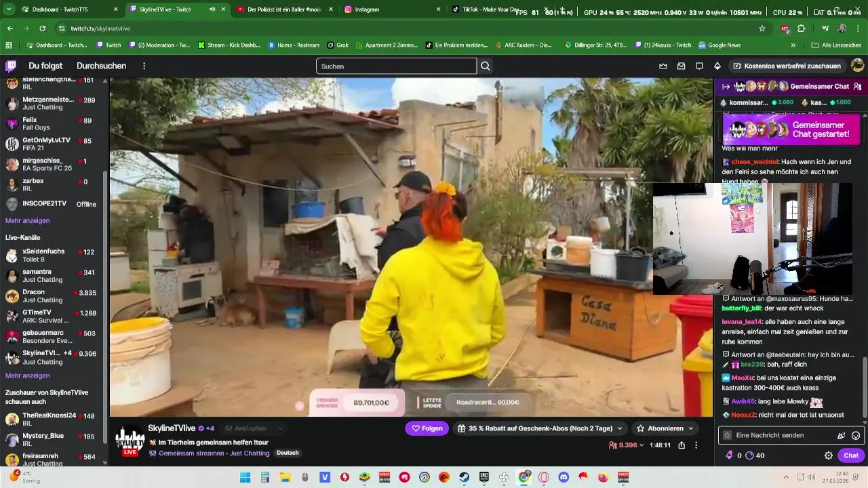Open the Epic Games icon in taskbar
Viewport: 868px width, 488px height.
click(484, 477)
